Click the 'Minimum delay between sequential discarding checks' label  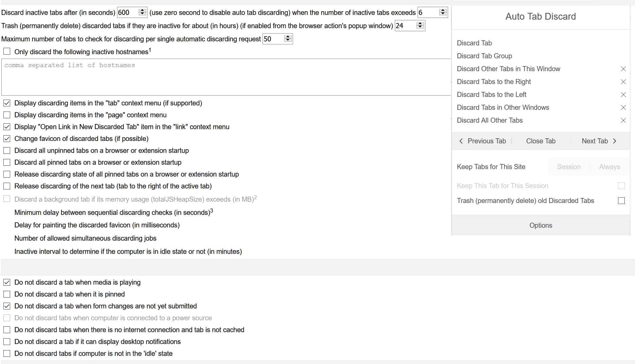pyautogui.click(x=114, y=212)
